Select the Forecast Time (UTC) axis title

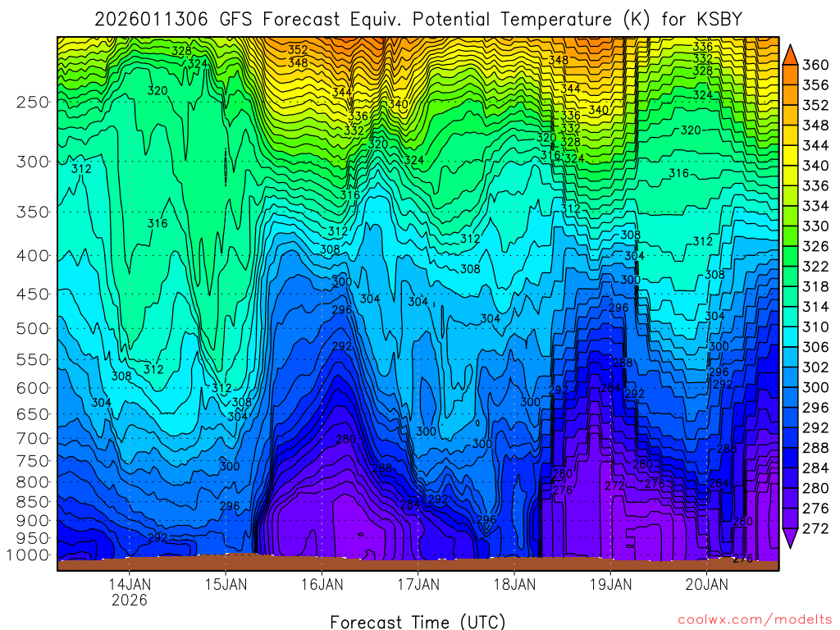[x=418, y=622]
